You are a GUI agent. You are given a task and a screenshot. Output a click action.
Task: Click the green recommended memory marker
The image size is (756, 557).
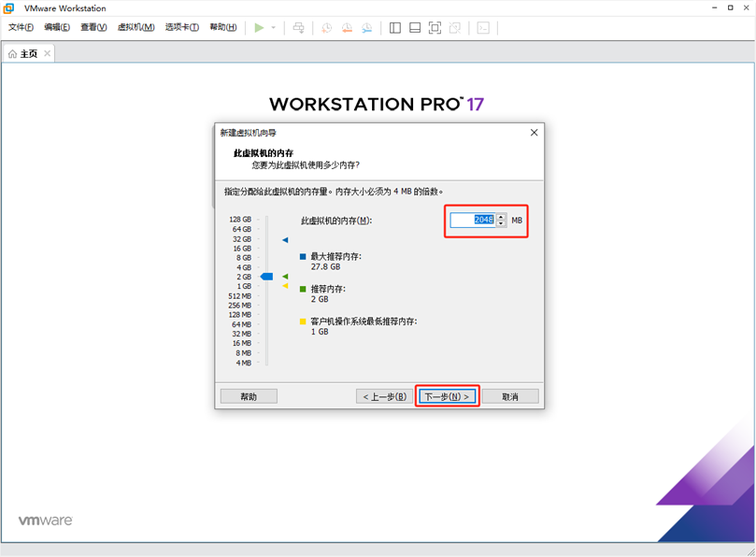pyautogui.click(x=285, y=277)
